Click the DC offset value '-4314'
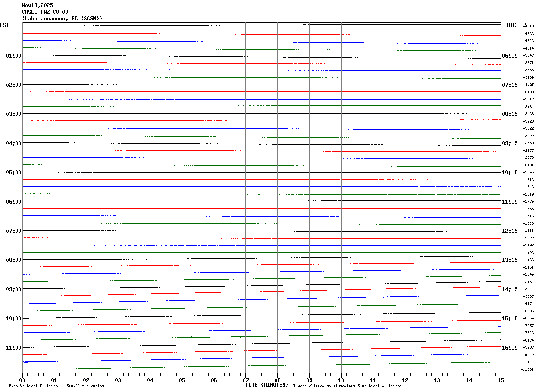This screenshot has height=392, width=536. 528,48
